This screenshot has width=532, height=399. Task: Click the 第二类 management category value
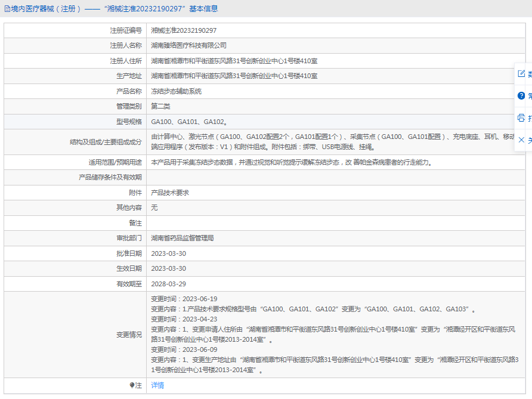[x=160, y=106]
